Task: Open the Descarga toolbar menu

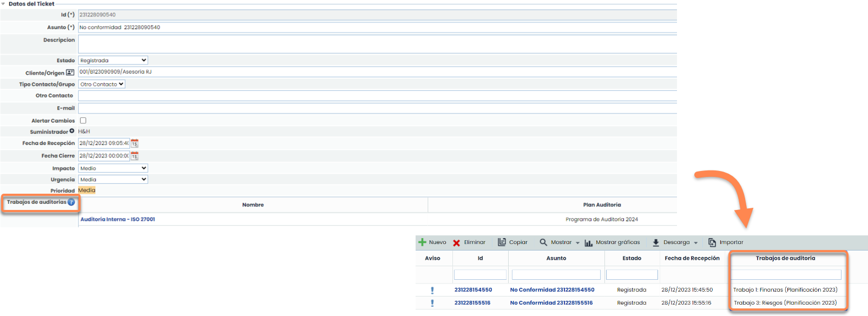Action: [x=676, y=242]
